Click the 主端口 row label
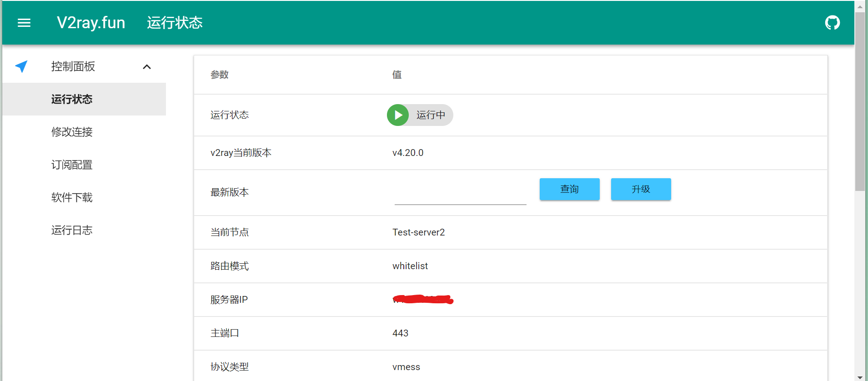The image size is (868, 381). [x=225, y=333]
